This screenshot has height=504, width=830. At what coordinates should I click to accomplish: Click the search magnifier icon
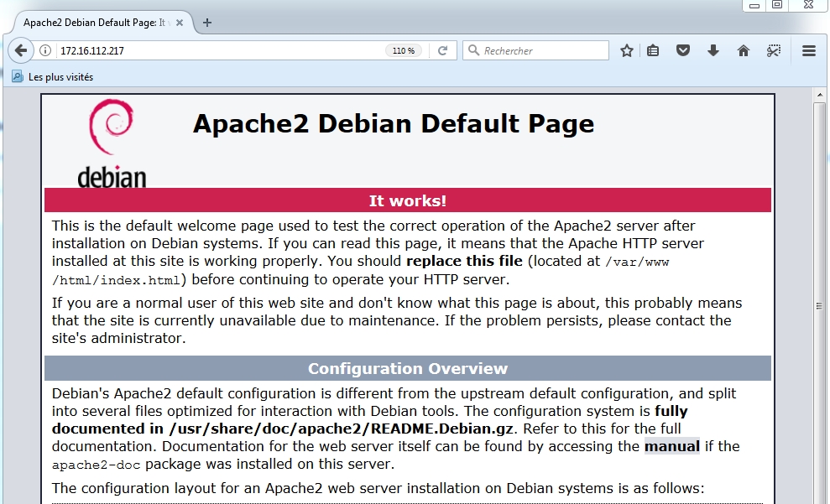pos(474,50)
